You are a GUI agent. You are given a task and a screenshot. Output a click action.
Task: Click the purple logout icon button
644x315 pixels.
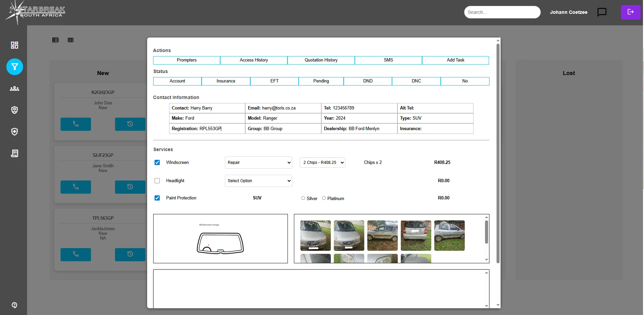click(x=630, y=12)
